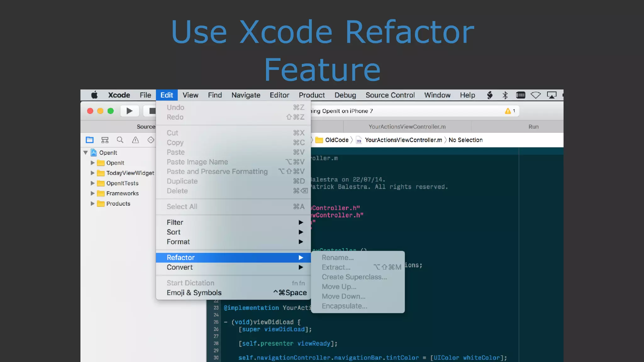Open the Debug menu

click(345, 95)
